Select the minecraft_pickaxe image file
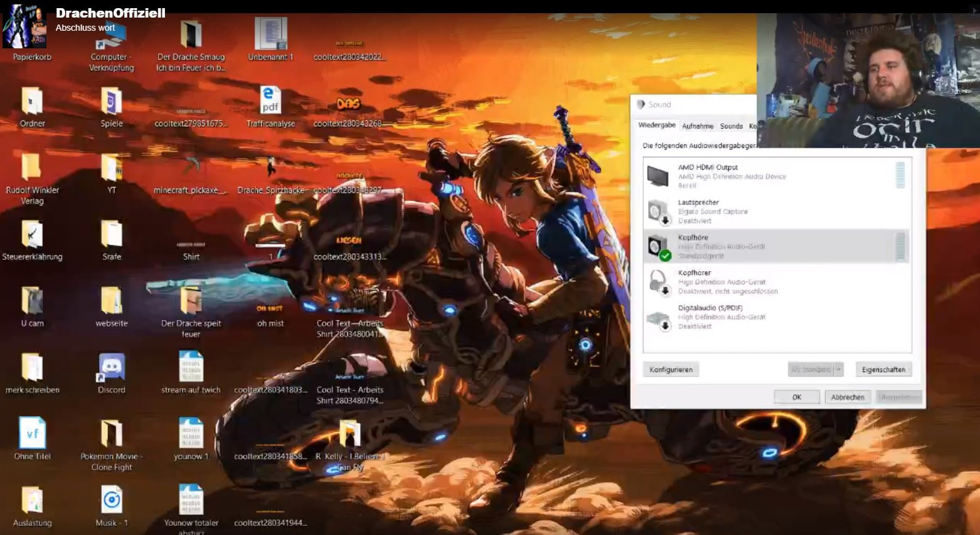The image size is (980, 535). tap(191, 175)
